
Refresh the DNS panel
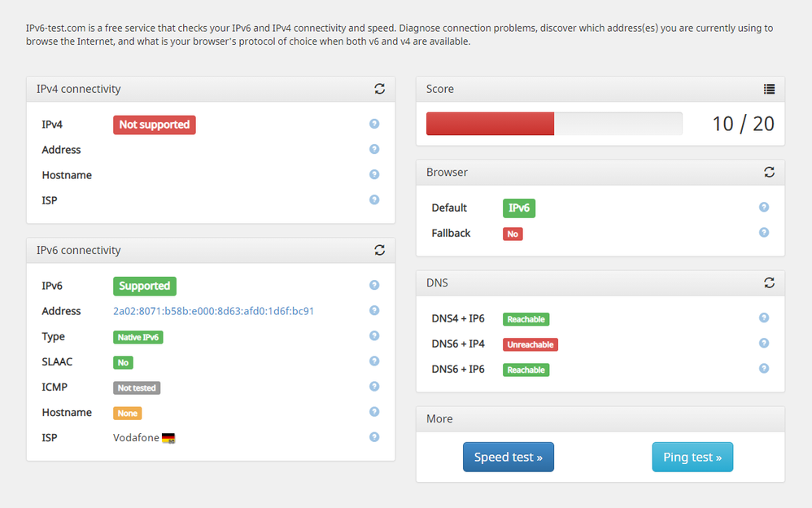[769, 282]
